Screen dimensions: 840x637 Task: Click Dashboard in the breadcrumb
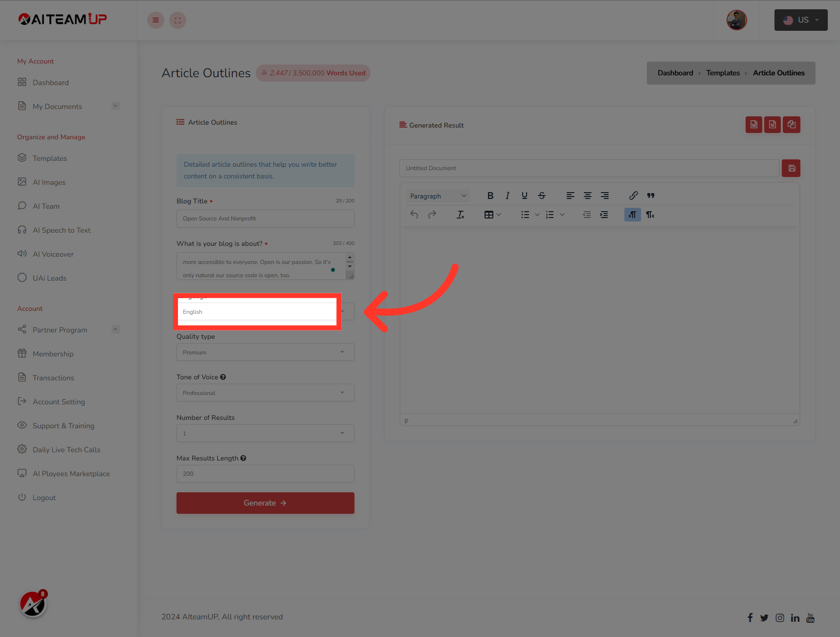675,73
